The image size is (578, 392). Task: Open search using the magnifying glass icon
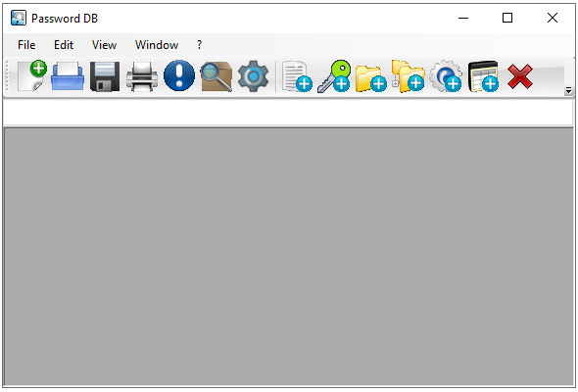coord(217,76)
